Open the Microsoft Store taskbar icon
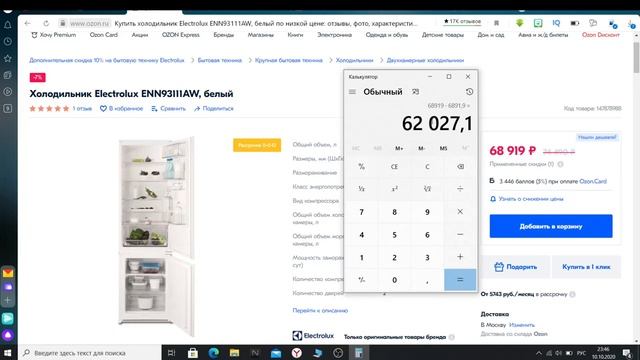Image resolution: width=640 pixels, height=360 pixels. 193,353
